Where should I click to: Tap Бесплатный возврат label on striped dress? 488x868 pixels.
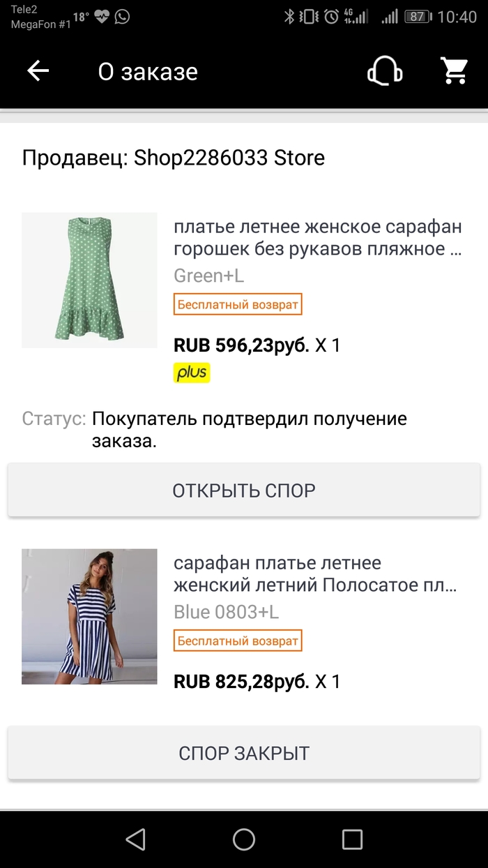[x=238, y=641]
